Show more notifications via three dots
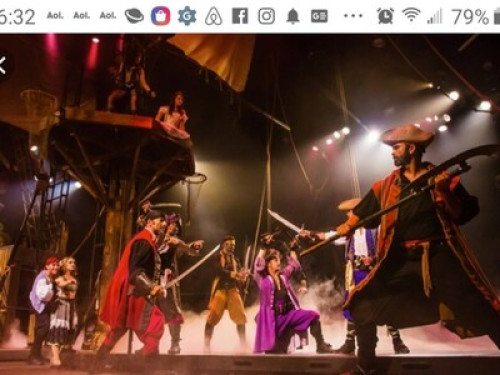Image resolution: width=500 pixels, height=375 pixels. (x=353, y=16)
